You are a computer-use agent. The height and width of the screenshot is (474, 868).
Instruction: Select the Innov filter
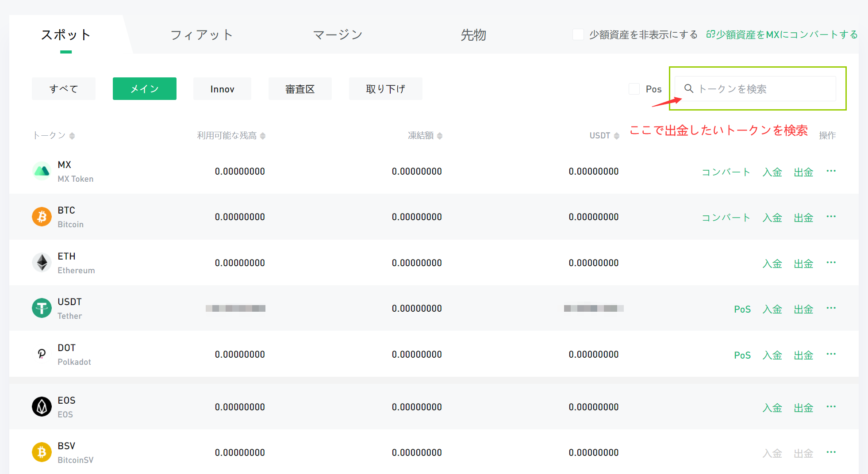[222, 88]
